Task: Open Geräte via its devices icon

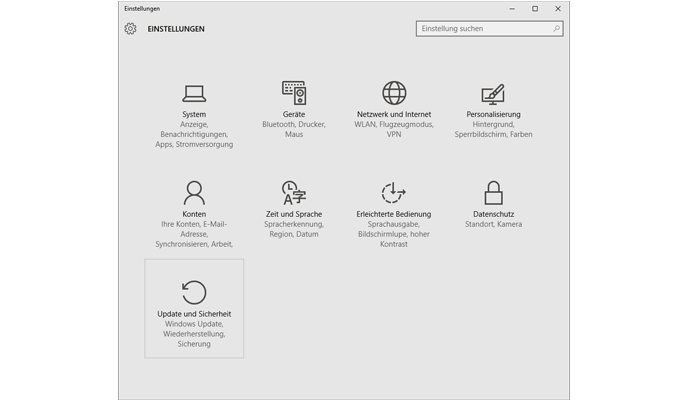Action: (293, 93)
